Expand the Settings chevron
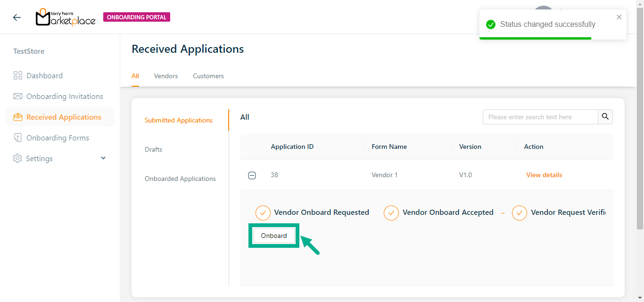644x302 pixels. pos(103,158)
